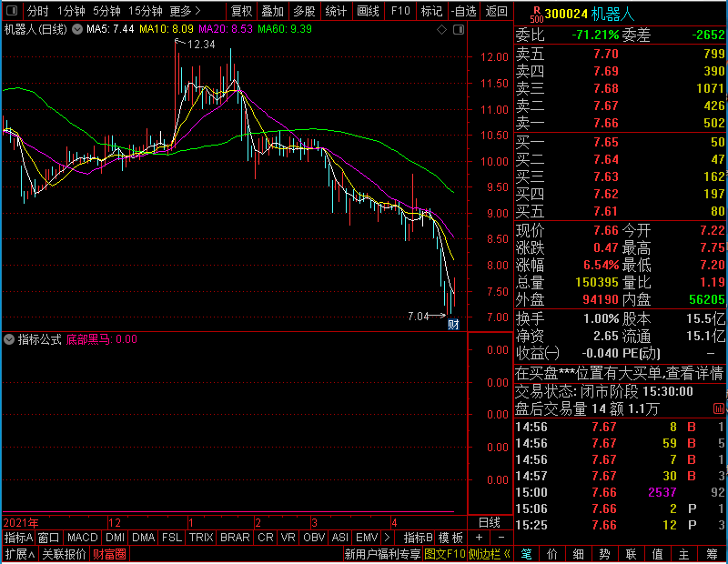Viewport: 728px width, 564px height.
Task: Switch to 15分钟 chart period
Action: point(146,11)
